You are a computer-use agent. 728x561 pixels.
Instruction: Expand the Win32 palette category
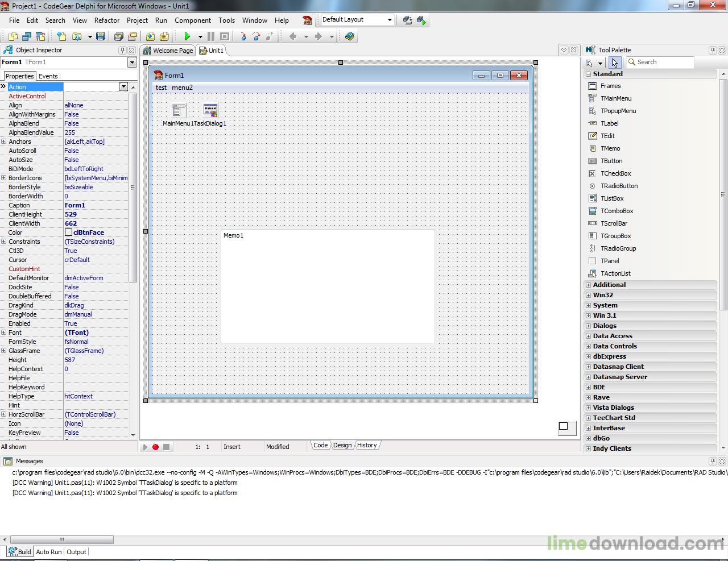[588, 295]
